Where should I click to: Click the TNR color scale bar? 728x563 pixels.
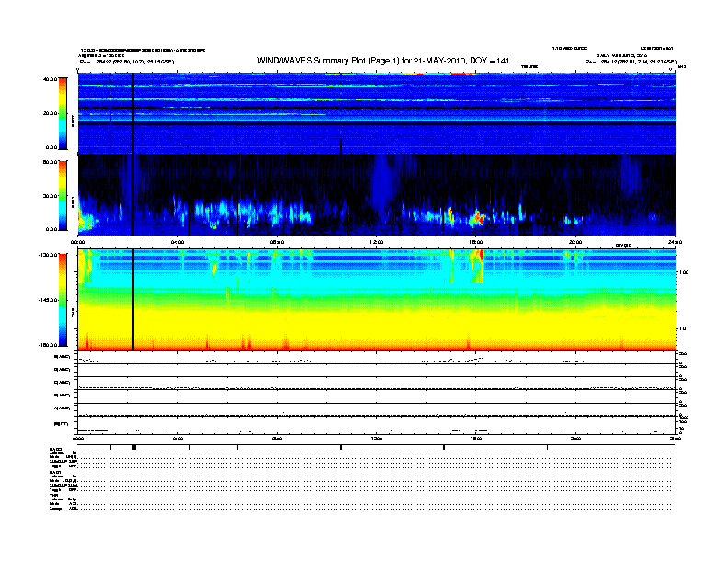click(63, 299)
